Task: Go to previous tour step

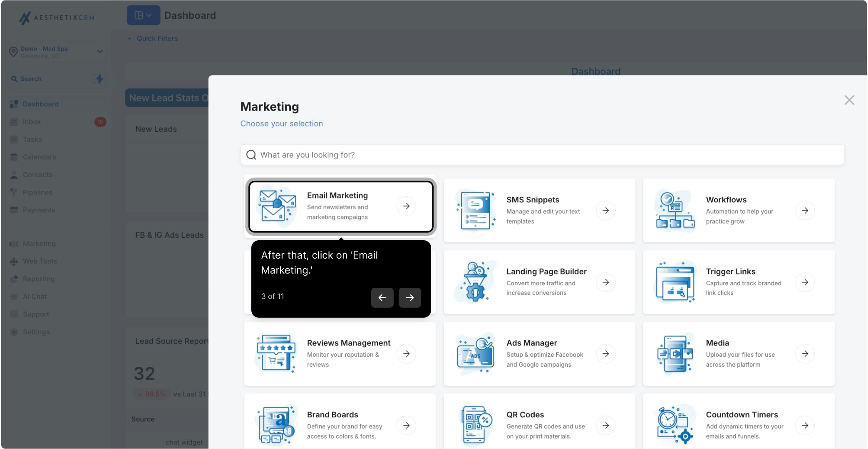Action: coord(382,298)
